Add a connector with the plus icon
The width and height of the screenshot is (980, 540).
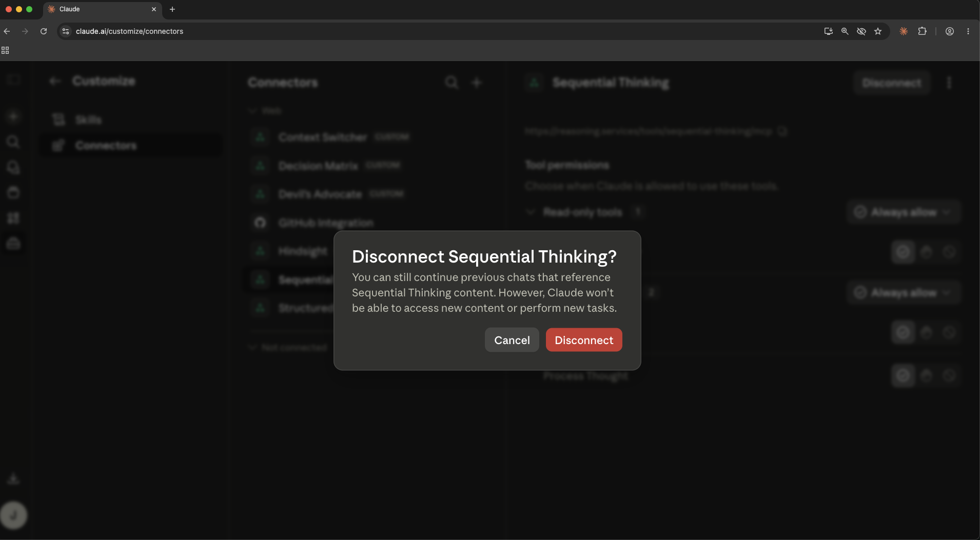tap(477, 82)
